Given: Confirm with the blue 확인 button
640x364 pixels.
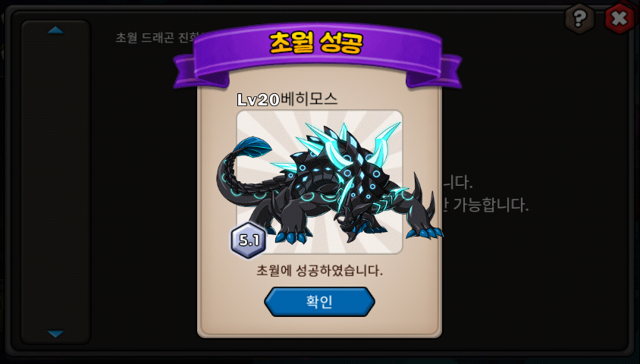Looking at the screenshot, I should point(319,302).
